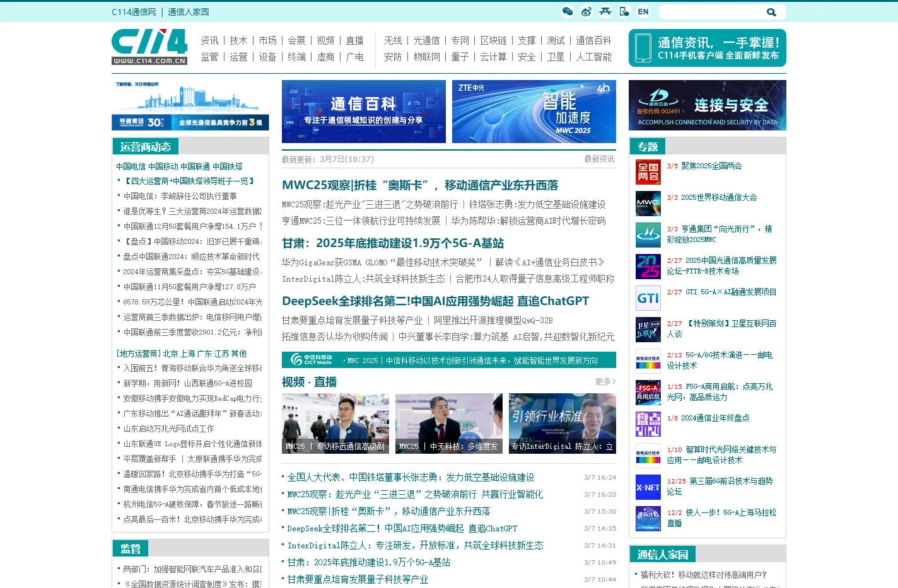Open topic 2025世界移动通信大会
898x588 pixels.
[719, 197]
